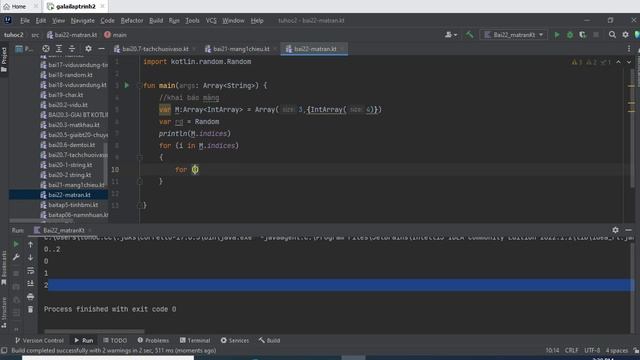The image size is (640, 360).
Task: Collapse all nodes in Project panel
Action: (x=72, y=49)
